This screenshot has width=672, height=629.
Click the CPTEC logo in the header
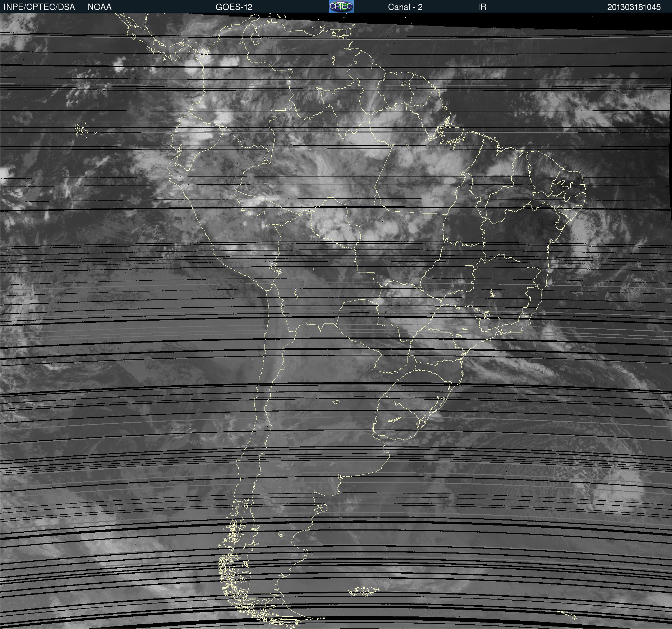pyautogui.click(x=341, y=6)
